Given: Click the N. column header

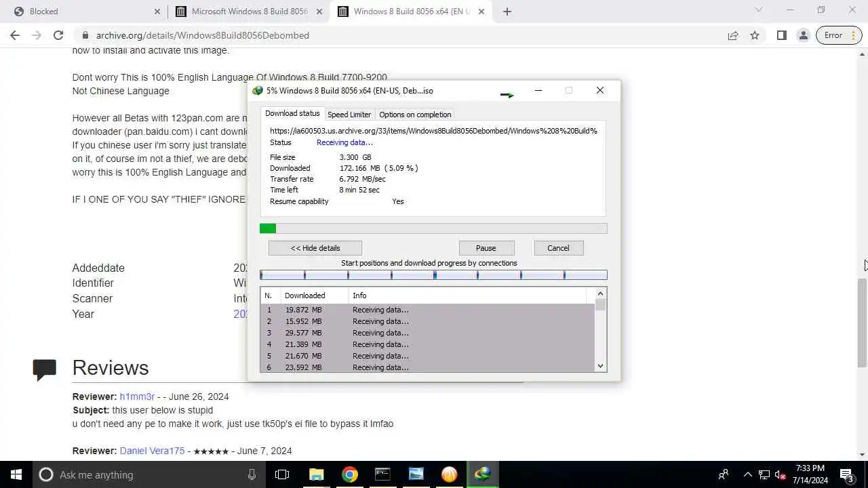Looking at the screenshot, I should click(x=271, y=296).
